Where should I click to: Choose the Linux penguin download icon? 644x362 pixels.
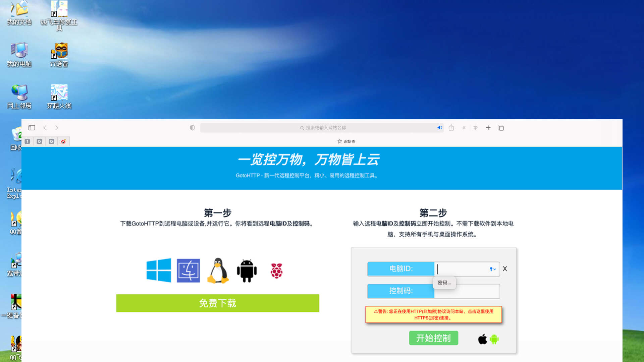(x=218, y=270)
